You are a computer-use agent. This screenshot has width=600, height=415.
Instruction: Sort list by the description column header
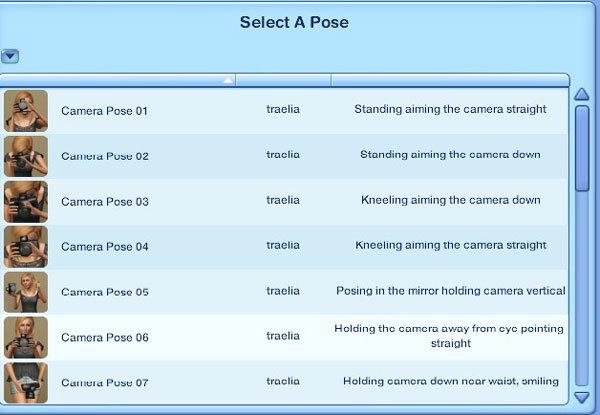click(450, 80)
